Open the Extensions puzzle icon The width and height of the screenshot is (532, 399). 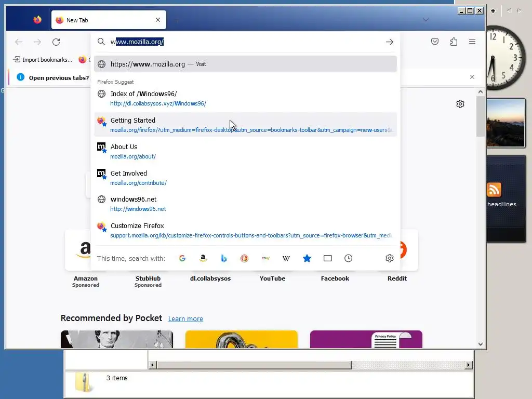click(x=454, y=42)
